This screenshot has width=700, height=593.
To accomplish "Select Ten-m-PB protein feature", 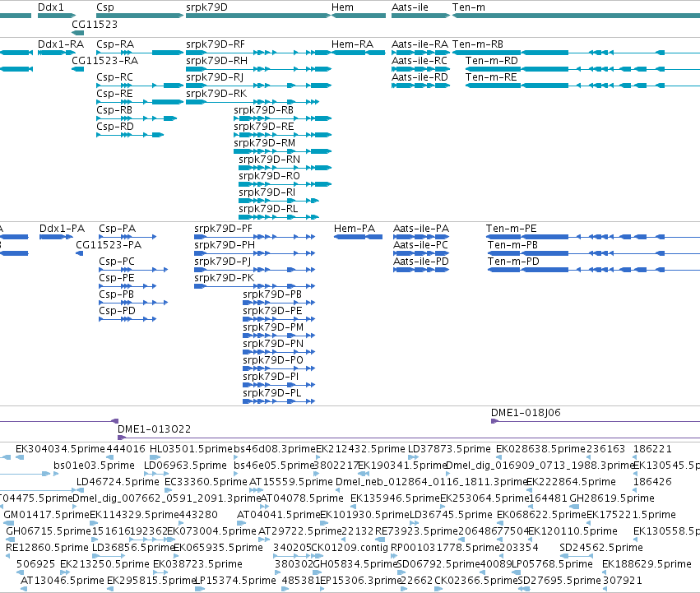I will click(x=594, y=253).
